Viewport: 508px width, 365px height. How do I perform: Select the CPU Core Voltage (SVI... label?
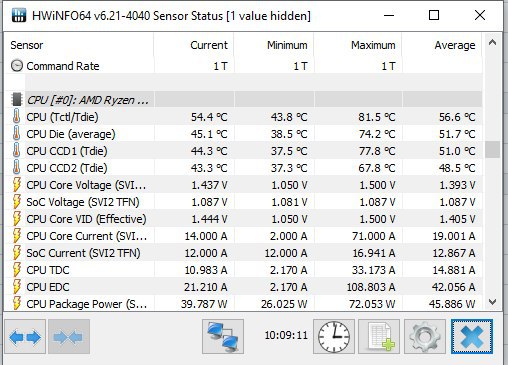click(x=86, y=185)
